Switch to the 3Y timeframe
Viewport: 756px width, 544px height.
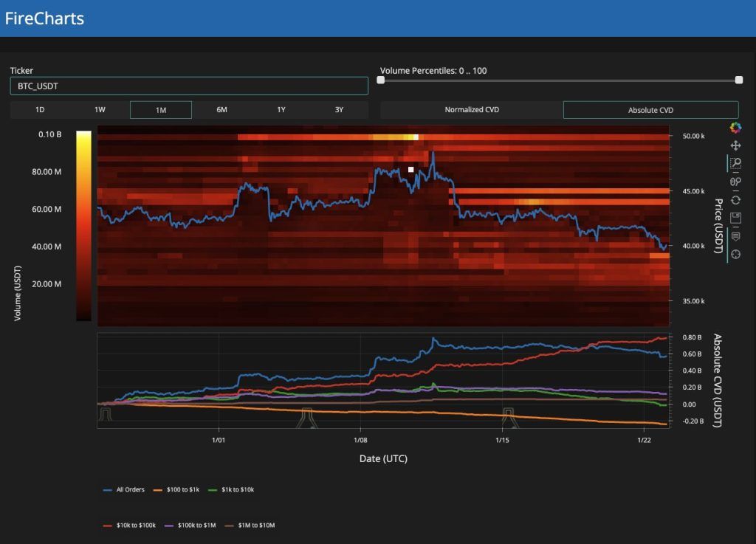pyautogui.click(x=339, y=109)
